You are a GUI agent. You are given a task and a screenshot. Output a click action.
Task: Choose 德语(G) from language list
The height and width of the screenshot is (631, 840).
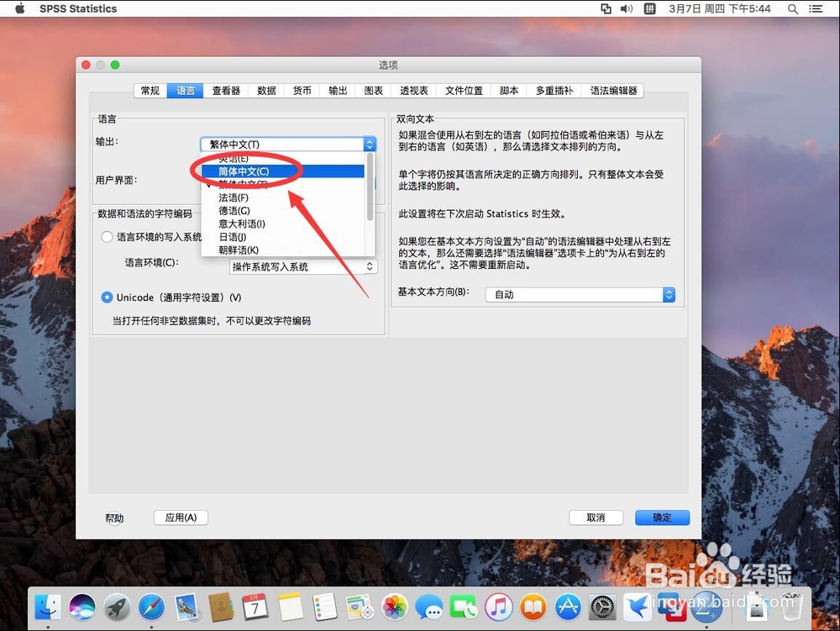283,211
